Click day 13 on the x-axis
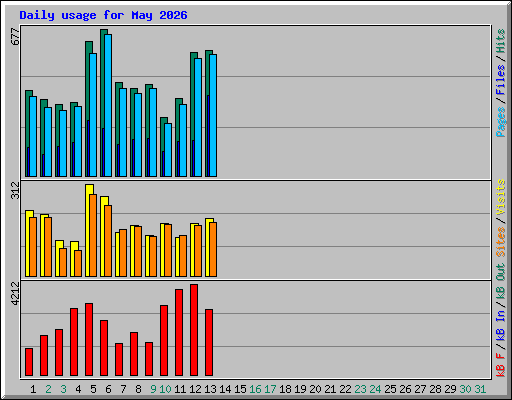Image resolution: width=512 pixels, height=400 pixels. tap(210, 389)
